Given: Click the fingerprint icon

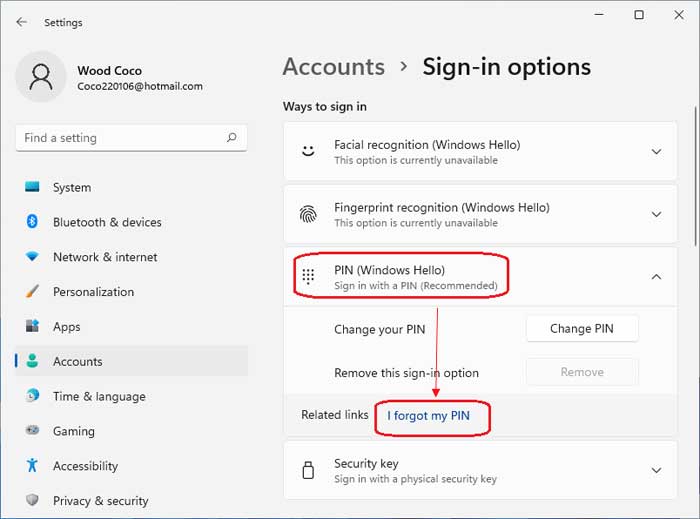Looking at the screenshot, I should (308, 214).
